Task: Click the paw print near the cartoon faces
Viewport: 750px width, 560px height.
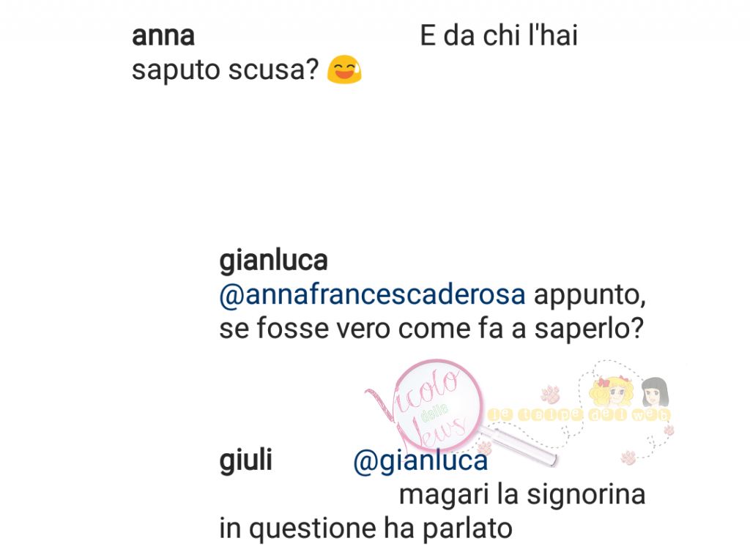Action: tap(550, 395)
